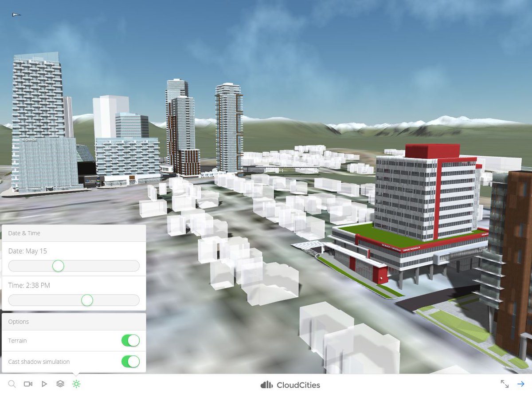Select the red and white office building
Screen dimensions: 532x394
click(x=410, y=213)
